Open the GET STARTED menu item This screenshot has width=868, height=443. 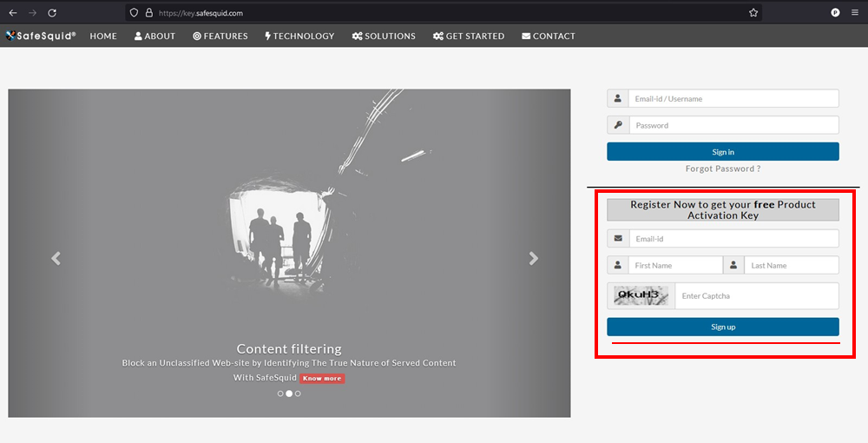coord(469,36)
